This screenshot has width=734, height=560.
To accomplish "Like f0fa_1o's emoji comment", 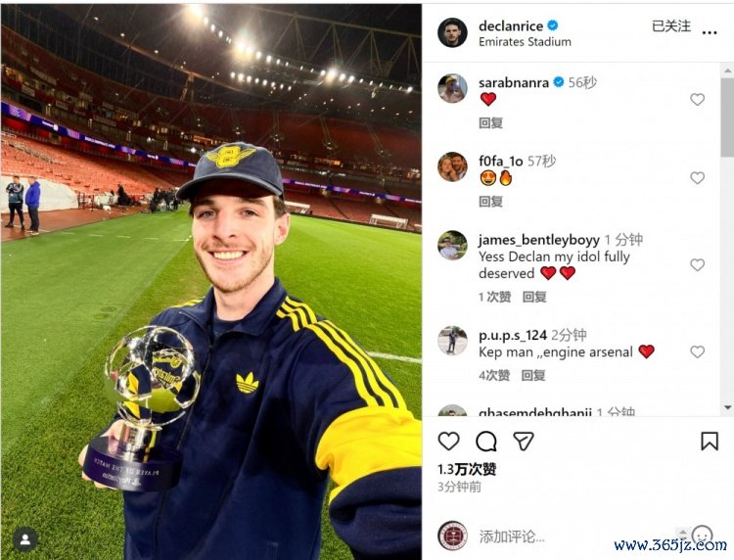I will click(697, 178).
